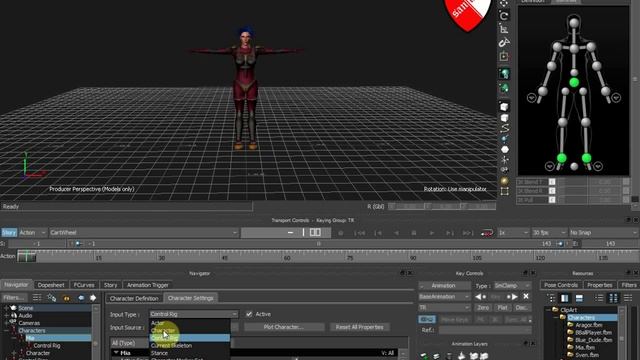This screenshot has height=360, width=640.
Task: Click the Reset All Properties button
Action: [x=359, y=327]
